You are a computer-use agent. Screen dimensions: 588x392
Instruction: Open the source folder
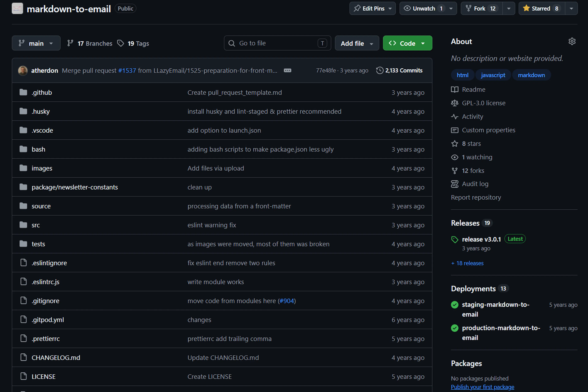[41, 206]
